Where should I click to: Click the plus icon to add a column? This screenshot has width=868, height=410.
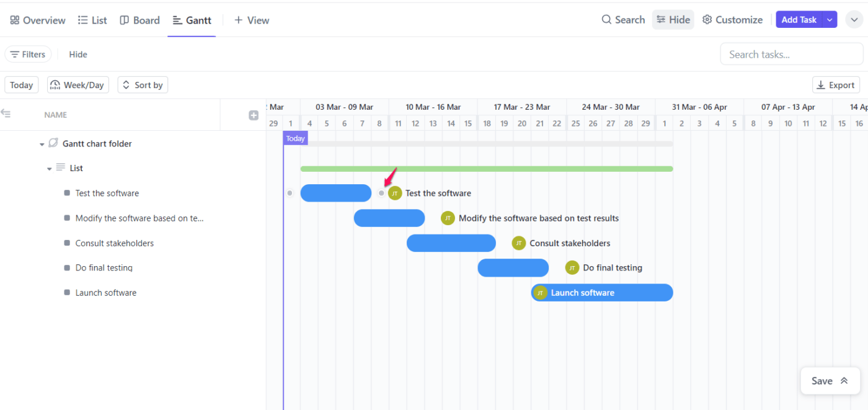point(254,115)
